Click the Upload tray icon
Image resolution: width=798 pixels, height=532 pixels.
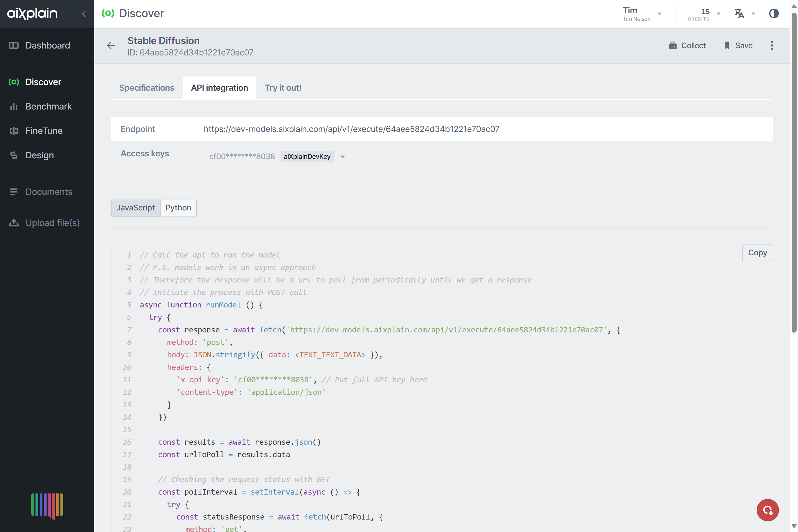[x=14, y=223]
